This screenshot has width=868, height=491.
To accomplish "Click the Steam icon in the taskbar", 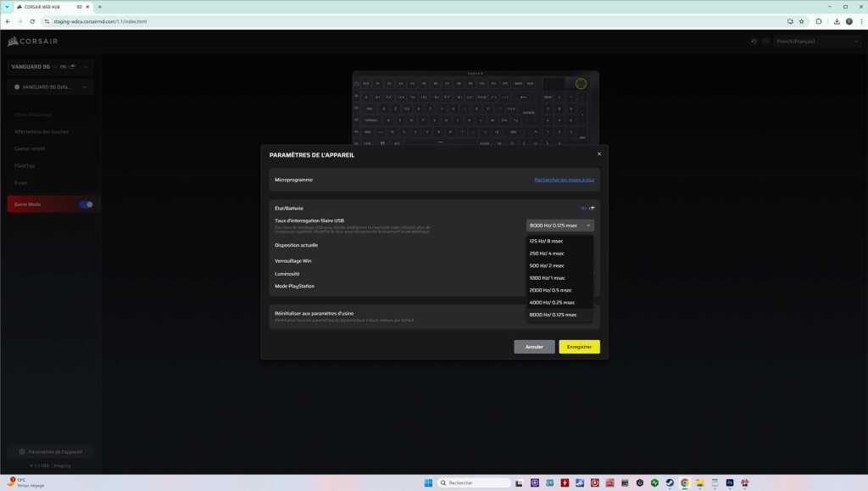I will (x=668, y=483).
